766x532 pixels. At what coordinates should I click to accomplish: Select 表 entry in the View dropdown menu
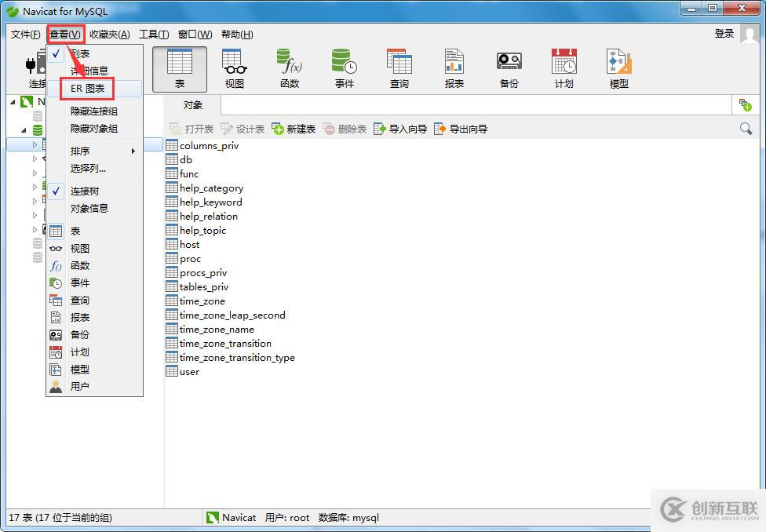pos(95,231)
